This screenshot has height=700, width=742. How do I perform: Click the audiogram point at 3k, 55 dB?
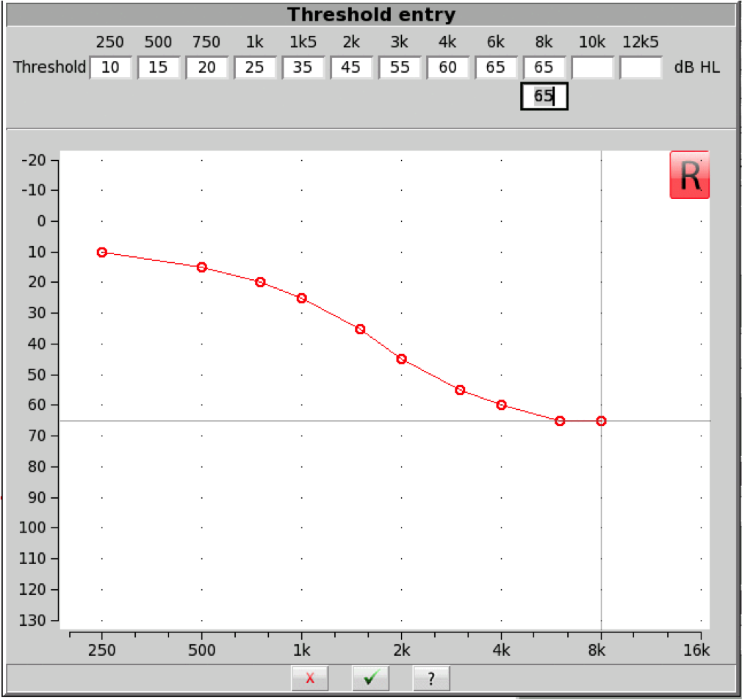click(460, 390)
